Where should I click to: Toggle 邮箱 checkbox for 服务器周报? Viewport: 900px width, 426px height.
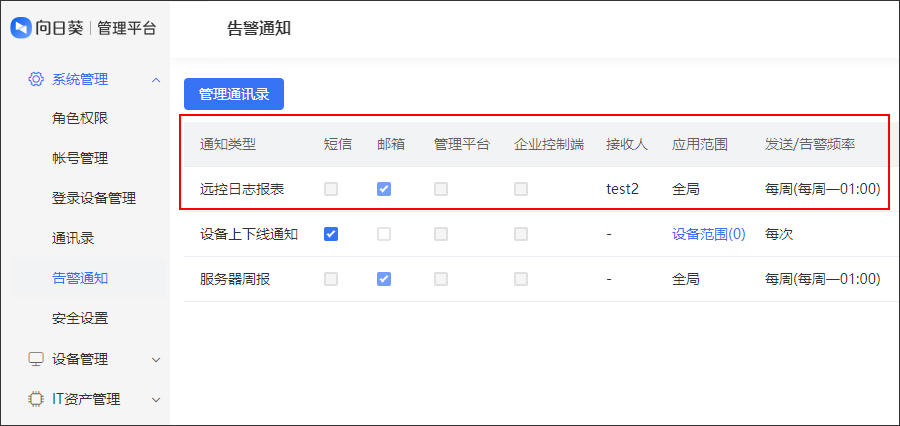click(x=384, y=279)
